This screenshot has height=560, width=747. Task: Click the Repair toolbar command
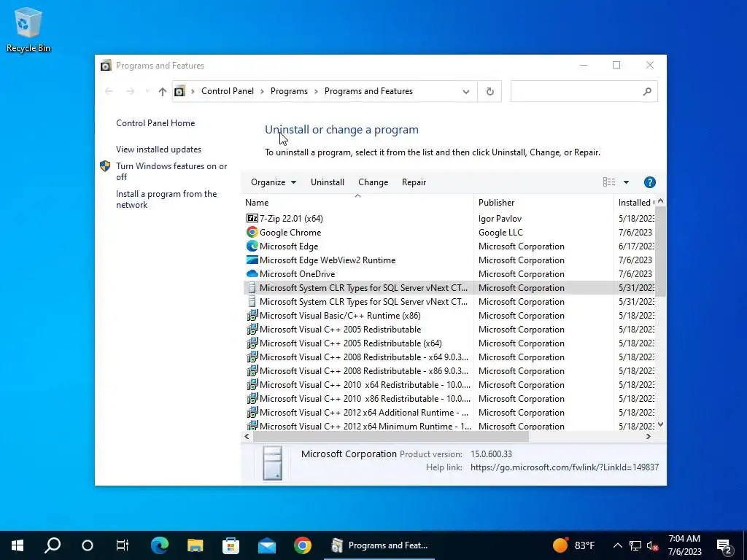414,182
